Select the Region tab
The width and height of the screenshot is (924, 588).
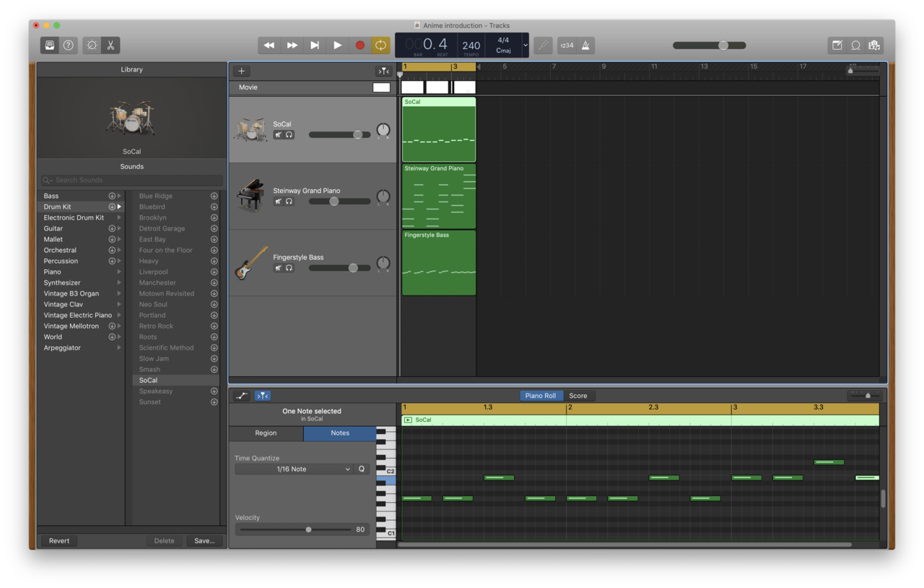[266, 433]
